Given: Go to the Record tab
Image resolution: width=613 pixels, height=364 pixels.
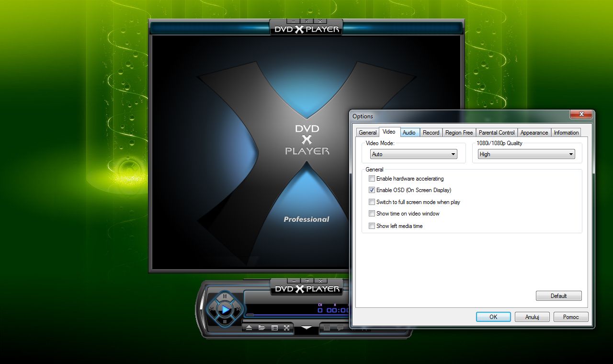Looking at the screenshot, I should [x=431, y=133].
